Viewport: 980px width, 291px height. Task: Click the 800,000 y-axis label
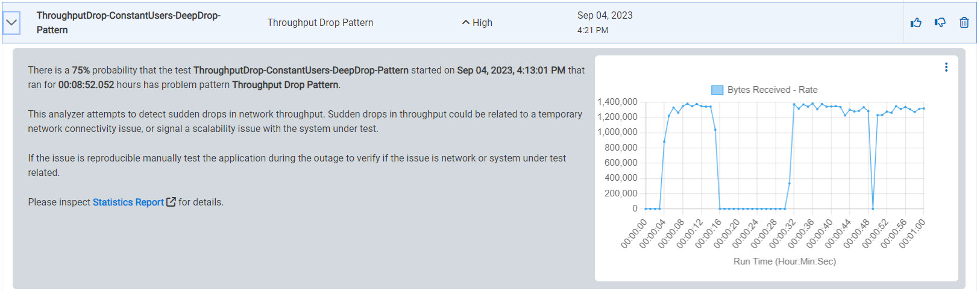pyautogui.click(x=621, y=148)
